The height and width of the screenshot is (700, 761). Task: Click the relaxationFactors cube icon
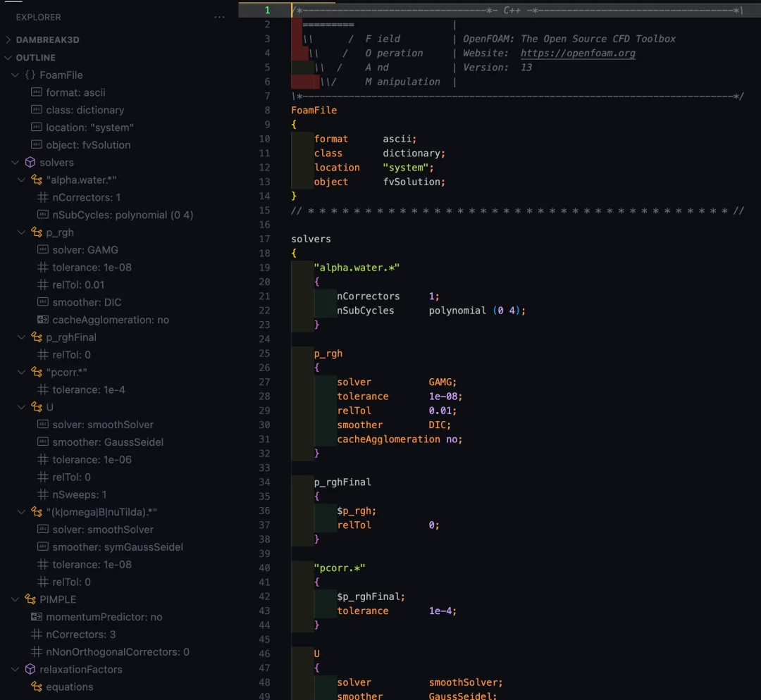[x=30, y=670]
